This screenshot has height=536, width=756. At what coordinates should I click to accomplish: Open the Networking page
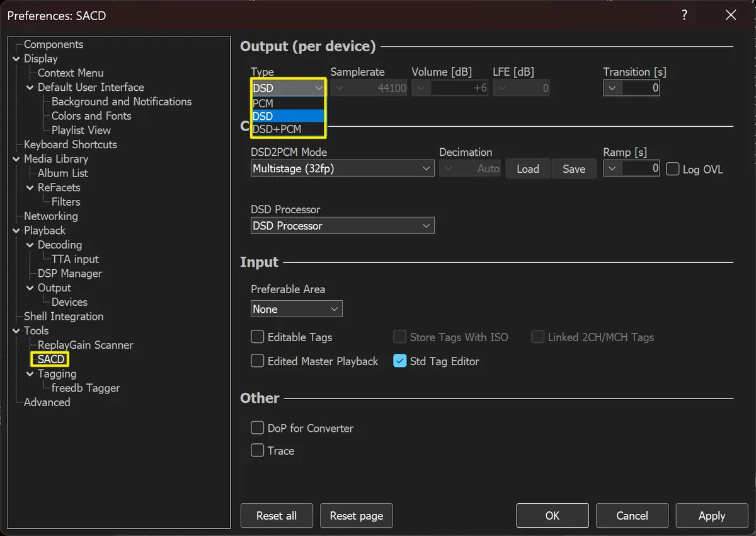(x=51, y=216)
